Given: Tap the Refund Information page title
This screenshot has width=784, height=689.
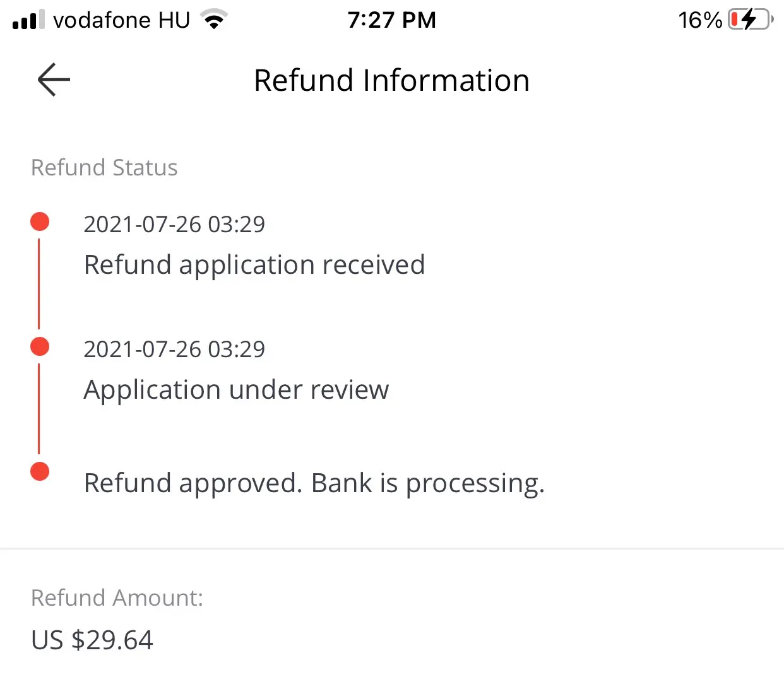Looking at the screenshot, I should pyautogui.click(x=391, y=81).
